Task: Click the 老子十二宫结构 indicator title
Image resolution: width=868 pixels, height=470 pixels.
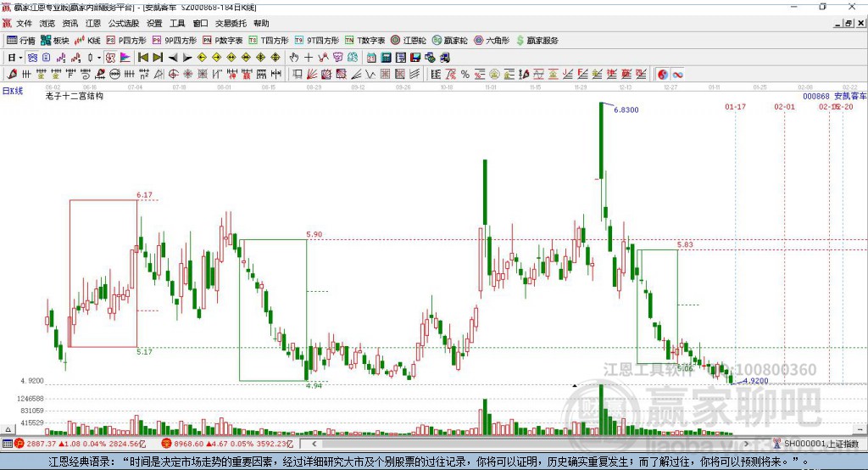Action: point(75,96)
